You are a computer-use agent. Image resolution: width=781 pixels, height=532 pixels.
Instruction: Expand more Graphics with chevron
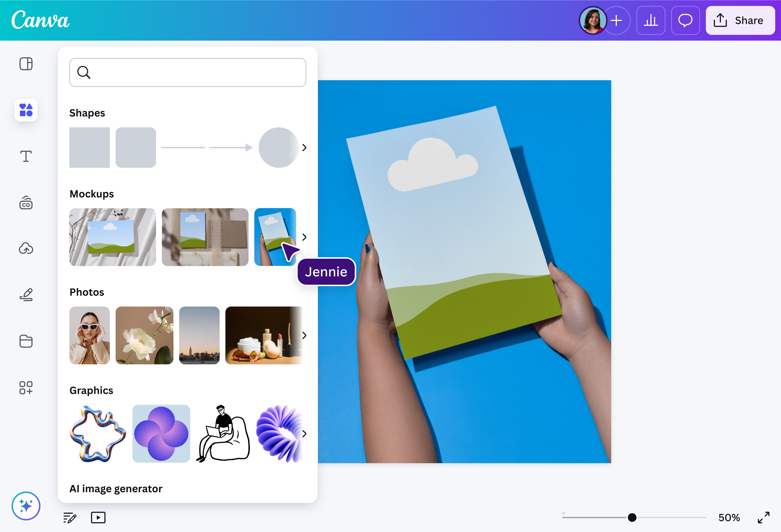(x=304, y=434)
